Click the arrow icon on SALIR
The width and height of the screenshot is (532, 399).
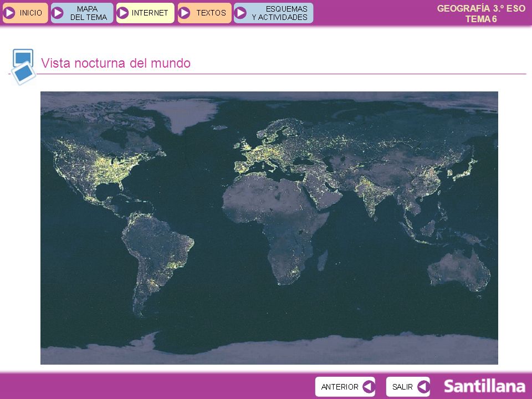tap(423, 386)
